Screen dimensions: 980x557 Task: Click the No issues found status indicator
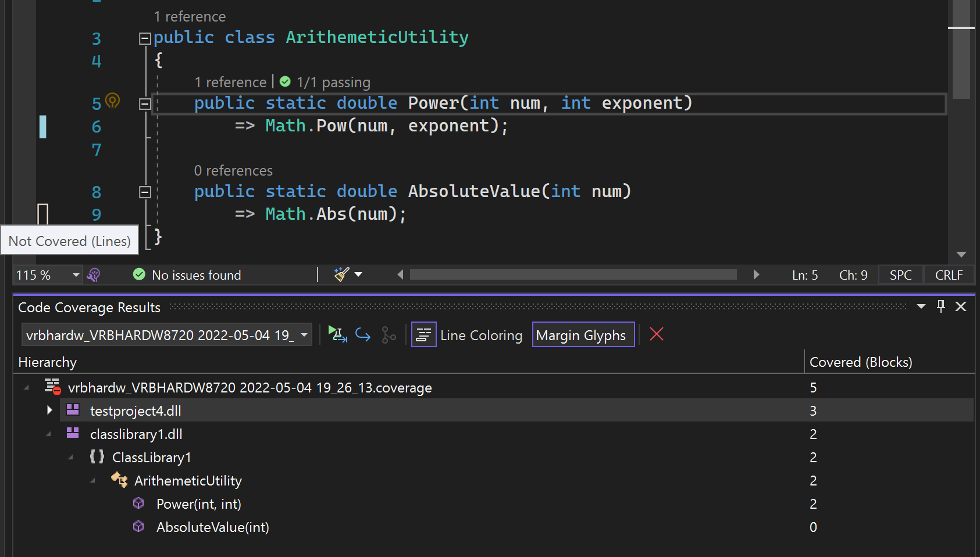[x=187, y=274]
